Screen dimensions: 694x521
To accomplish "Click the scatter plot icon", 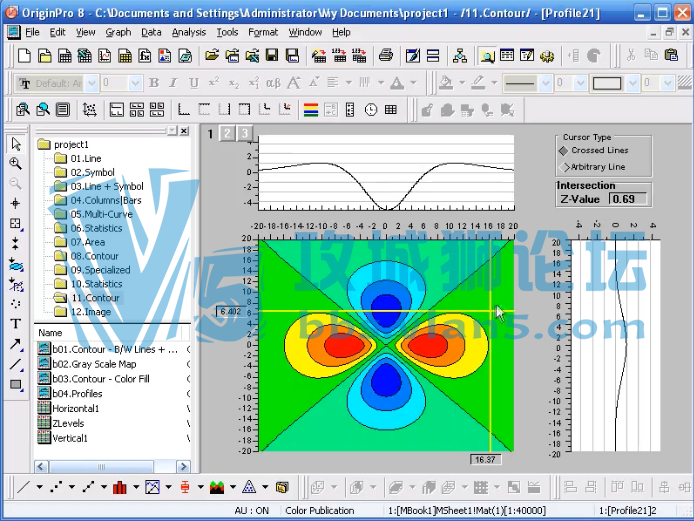I will pyautogui.click(x=56, y=487).
